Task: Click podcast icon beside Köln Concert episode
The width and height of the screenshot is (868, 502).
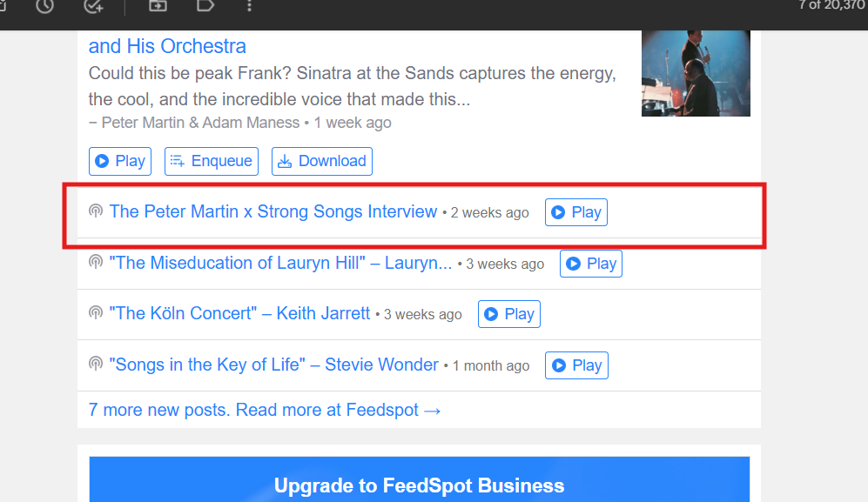Action: pyautogui.click(x=96, y=314)
